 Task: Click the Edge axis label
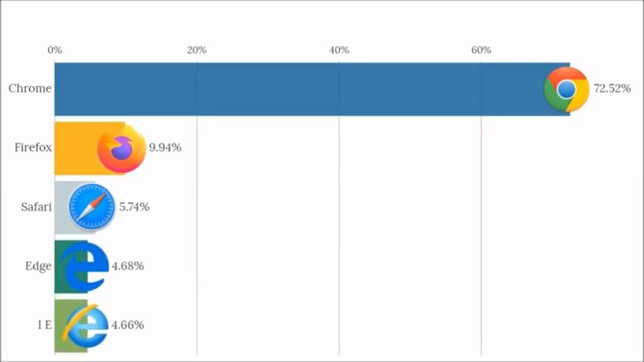(x=38, y=266)
